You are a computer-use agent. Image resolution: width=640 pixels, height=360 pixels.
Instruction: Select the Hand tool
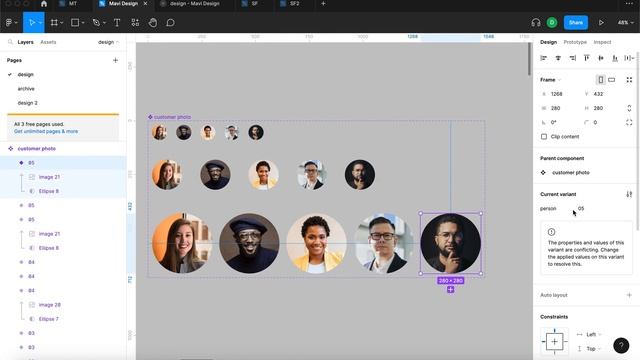pos(153,22)
